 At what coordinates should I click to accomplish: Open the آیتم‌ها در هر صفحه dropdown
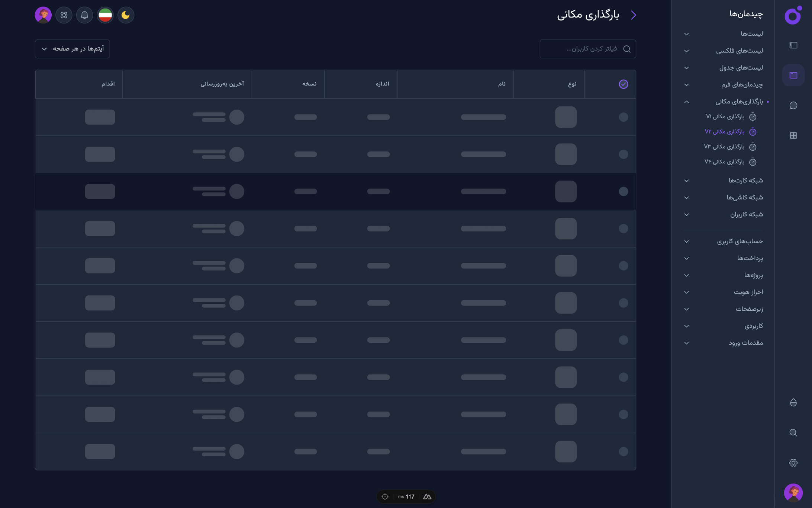[72, 49]
